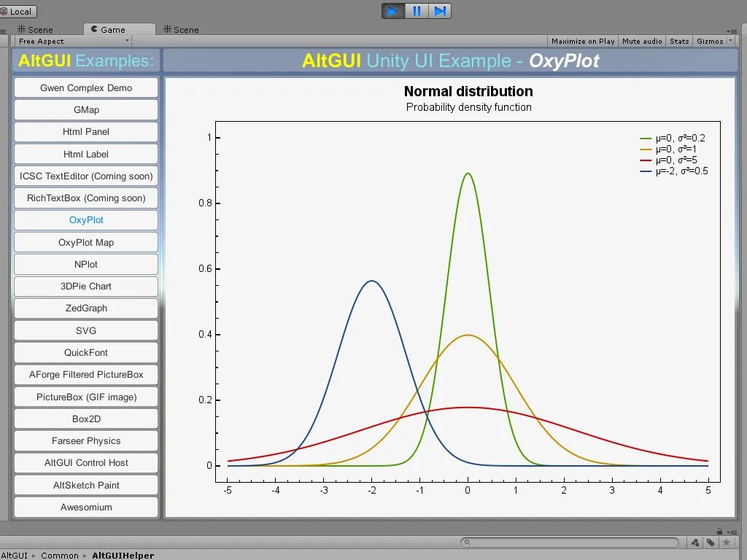Viewport: 747px width, 560px height.
Task: Select the OxyPlot example
Action: 86,220
